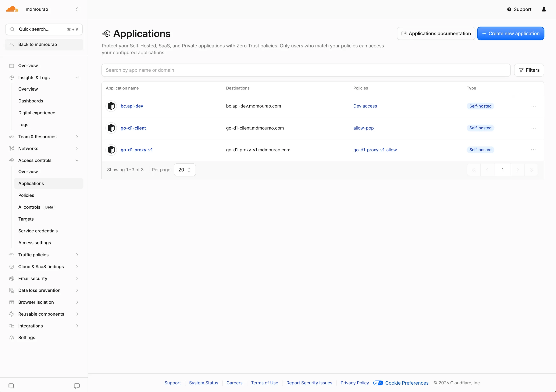Viewport: 556px width, 392px height.
Task: Click the Team & Resources people icon
Action: point(12,137)
